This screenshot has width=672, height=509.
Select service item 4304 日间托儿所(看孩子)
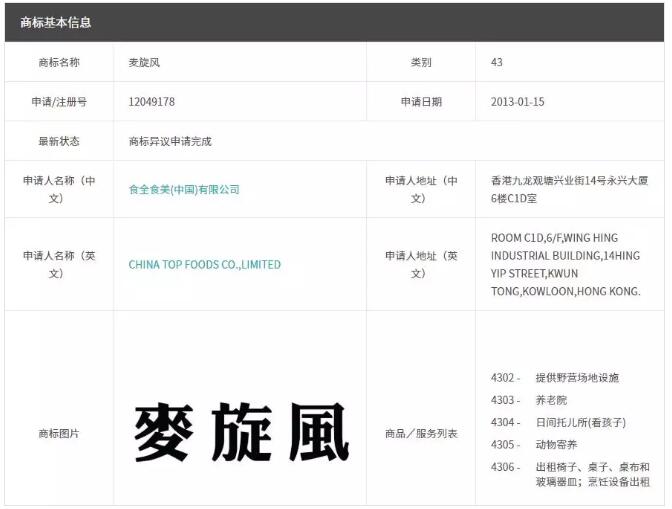[x=558, y=422]
